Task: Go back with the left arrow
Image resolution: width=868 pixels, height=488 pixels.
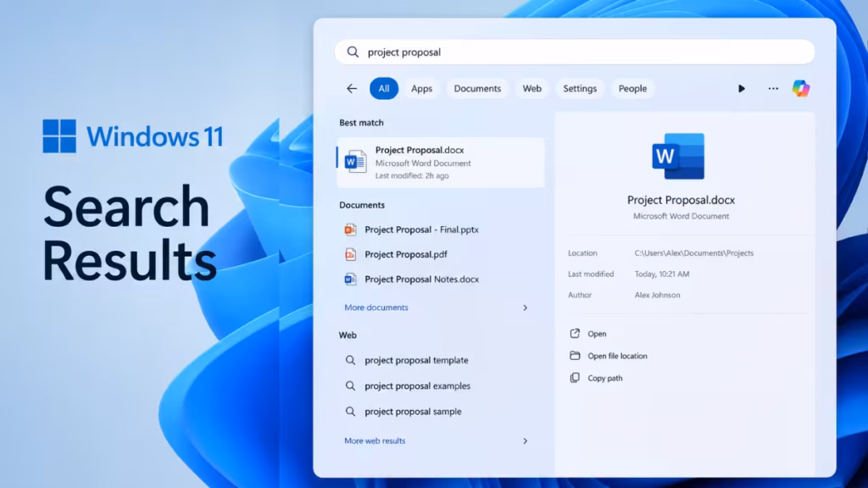Action: [x=352, y=88]
